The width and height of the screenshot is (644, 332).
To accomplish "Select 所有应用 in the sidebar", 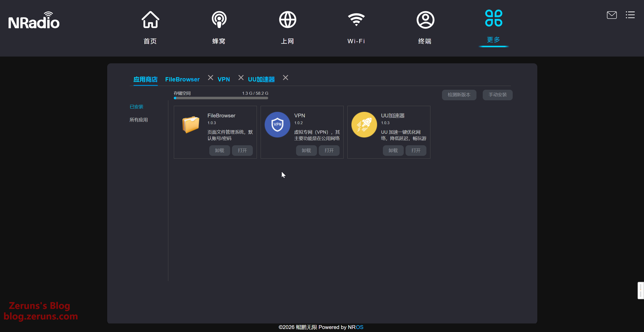I will (139, 120).
